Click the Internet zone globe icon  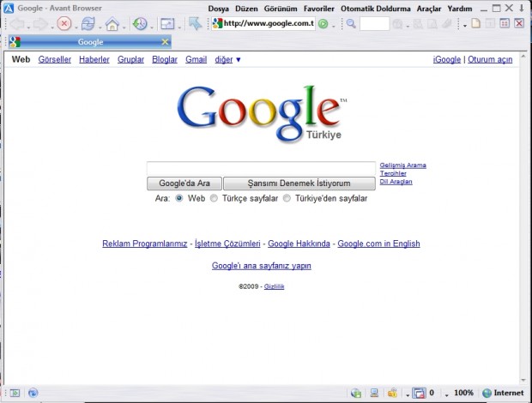click(x=487, y=393)
